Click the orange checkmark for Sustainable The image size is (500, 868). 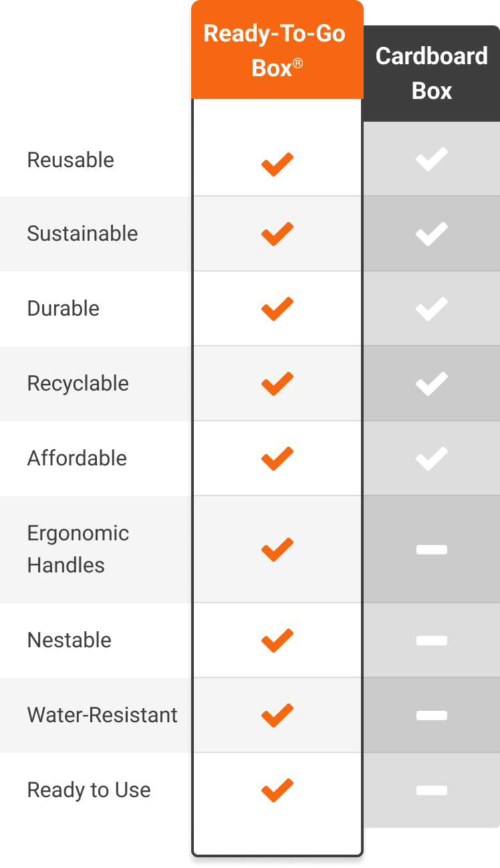277,234
